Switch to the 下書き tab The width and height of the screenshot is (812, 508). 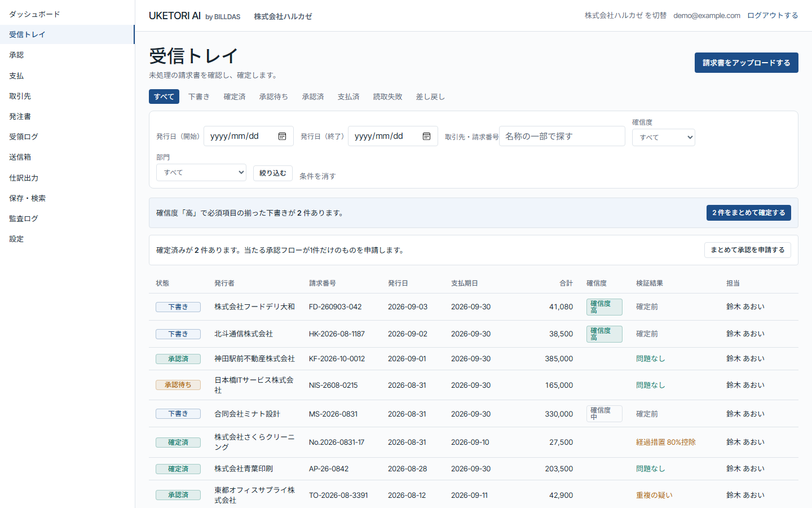199,97
